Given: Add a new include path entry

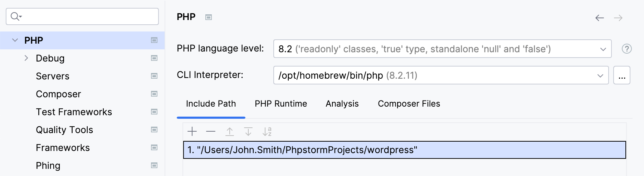Looking at the screenshot, I should pyautogui.click(x=192, y=132).
